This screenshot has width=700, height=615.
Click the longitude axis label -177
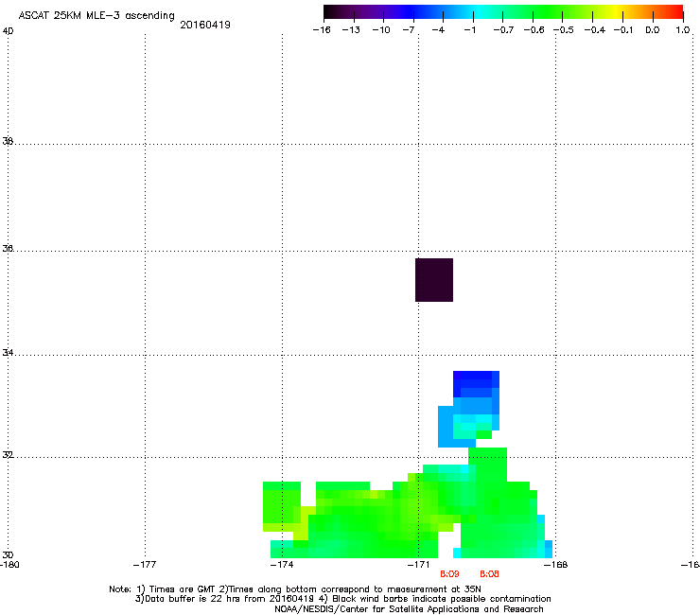point(145,565)
